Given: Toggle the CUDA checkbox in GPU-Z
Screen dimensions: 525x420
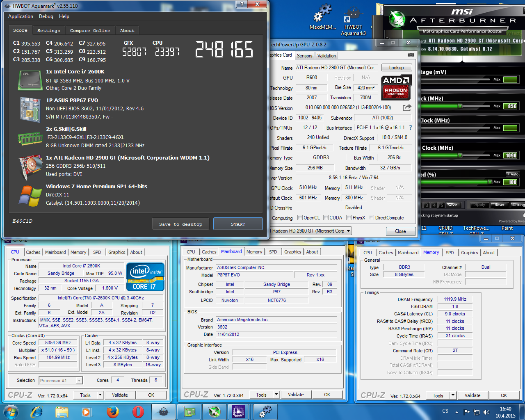Looking at the screenshot, I should (326, 218).
